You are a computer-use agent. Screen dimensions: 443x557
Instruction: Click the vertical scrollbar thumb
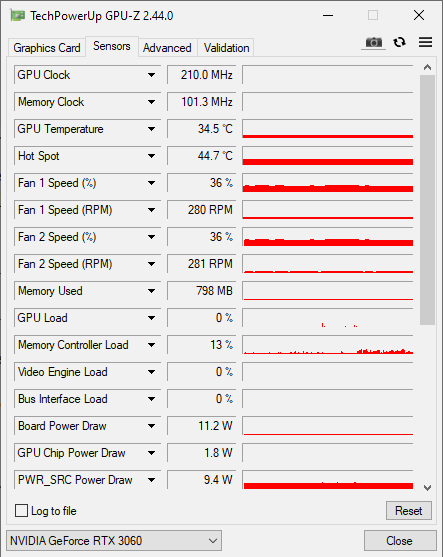point(427,200)
